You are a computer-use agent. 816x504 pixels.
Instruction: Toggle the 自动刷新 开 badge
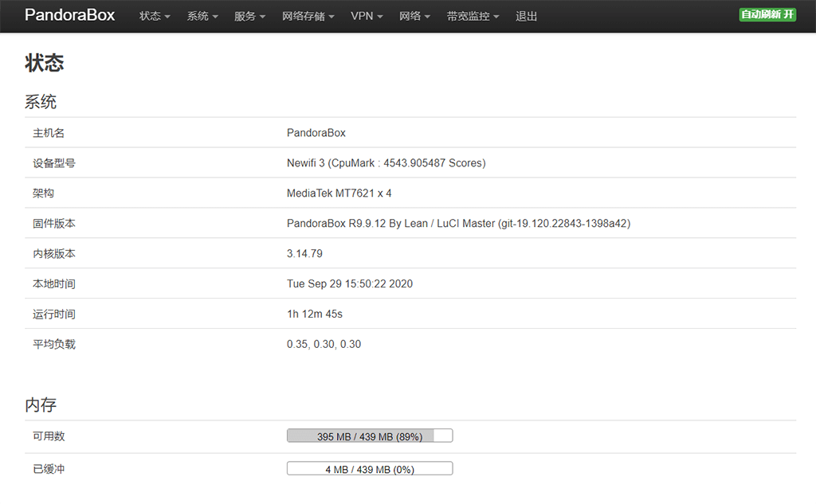767,14
